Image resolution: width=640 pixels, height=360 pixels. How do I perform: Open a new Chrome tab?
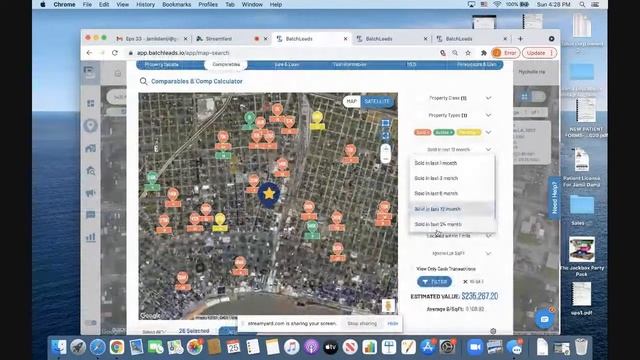click(x=520, y=39)
